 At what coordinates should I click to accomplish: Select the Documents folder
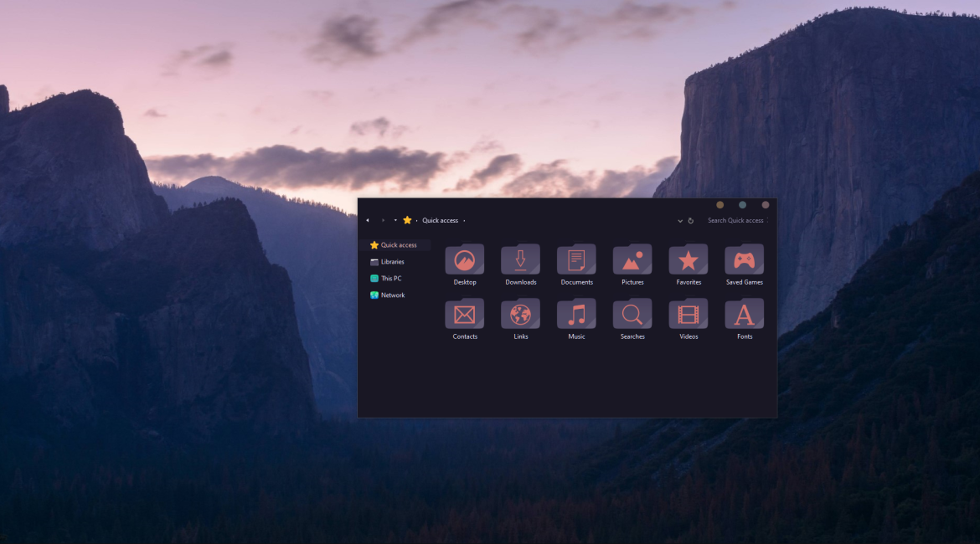(x=576, y=260)
